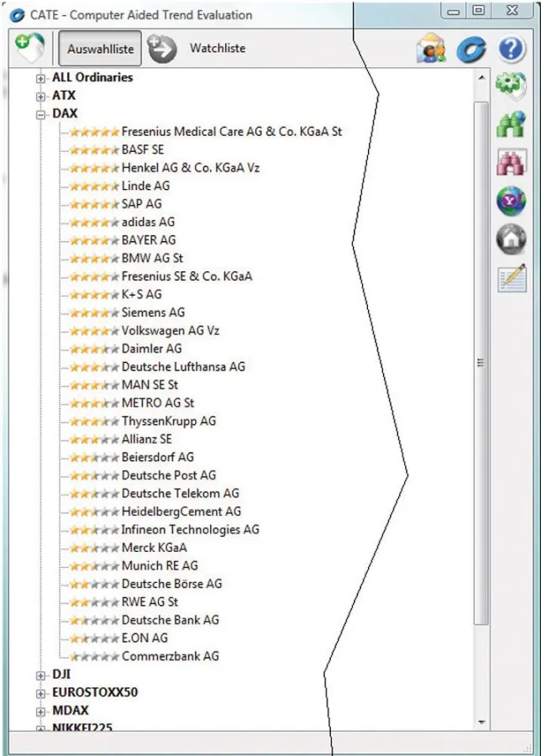541x756 pixels.
Task: Expand the ATX tree node
Action: click(41, 97)
